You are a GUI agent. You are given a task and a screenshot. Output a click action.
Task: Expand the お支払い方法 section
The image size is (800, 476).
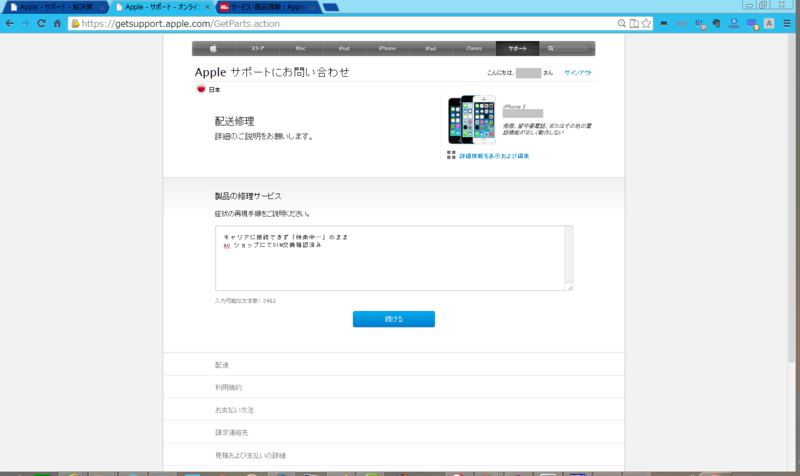point(394,410)
